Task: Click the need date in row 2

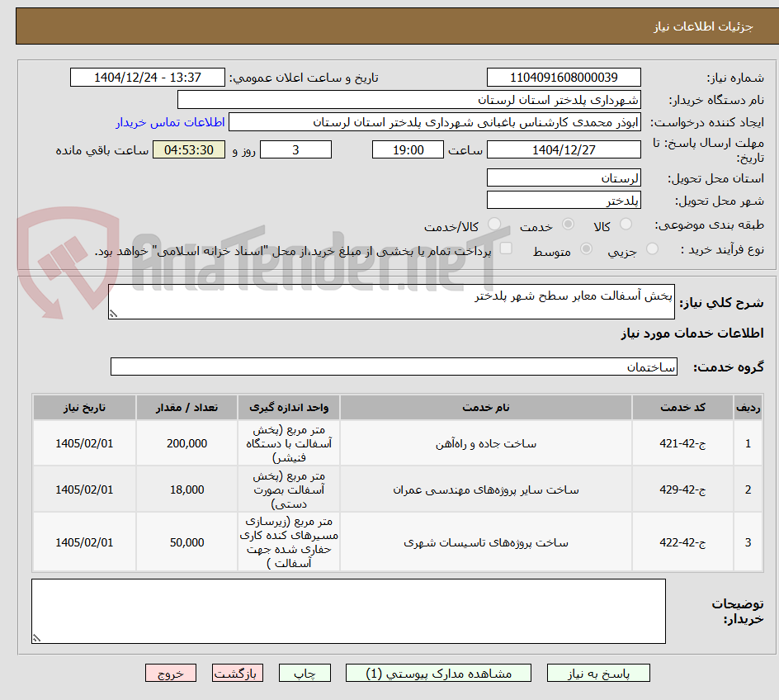Action: pos(84,490)
